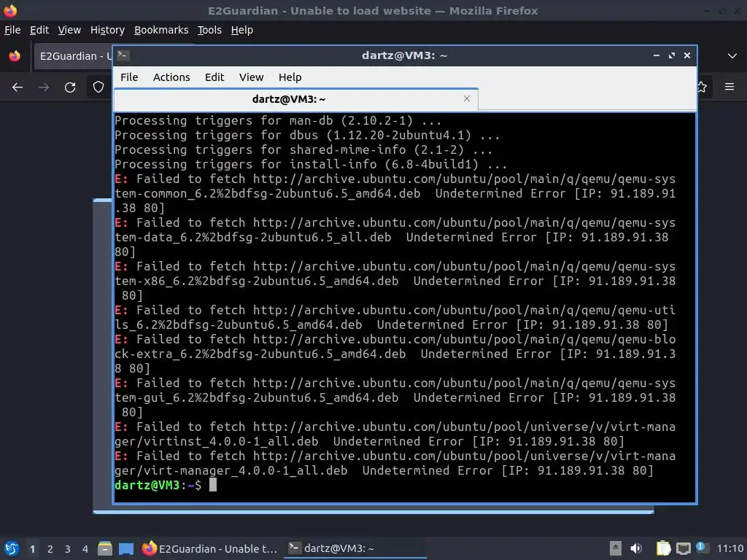Click the virt-manager_4.0.0-1_all.deb error line
The image size is (747, 560).
tap(384, 470)
